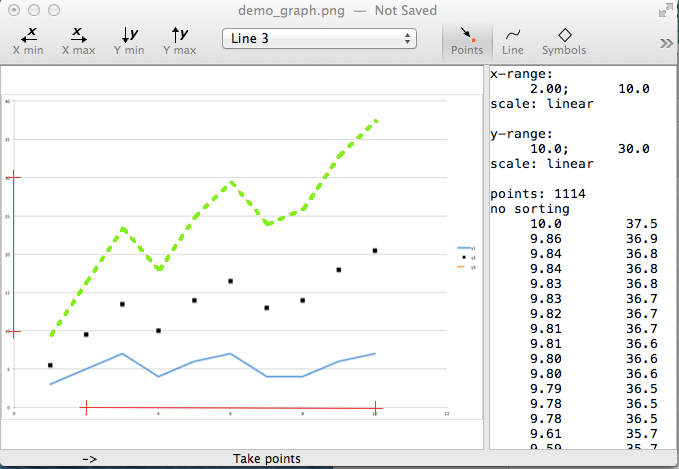The width and height of the screenshot is (679, 469).
Task: Choose the Y max axis tool
Action: 179,40
